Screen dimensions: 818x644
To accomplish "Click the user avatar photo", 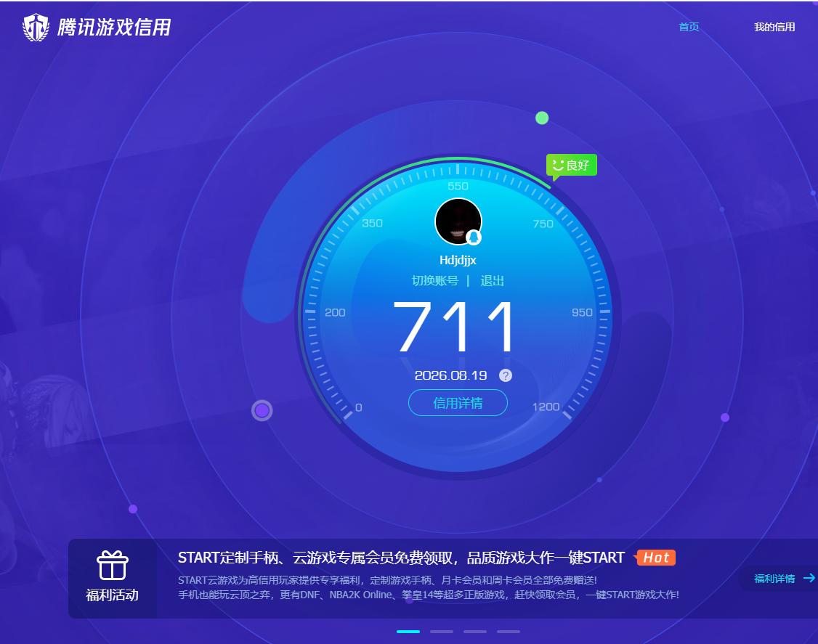I will pos(458,221).
